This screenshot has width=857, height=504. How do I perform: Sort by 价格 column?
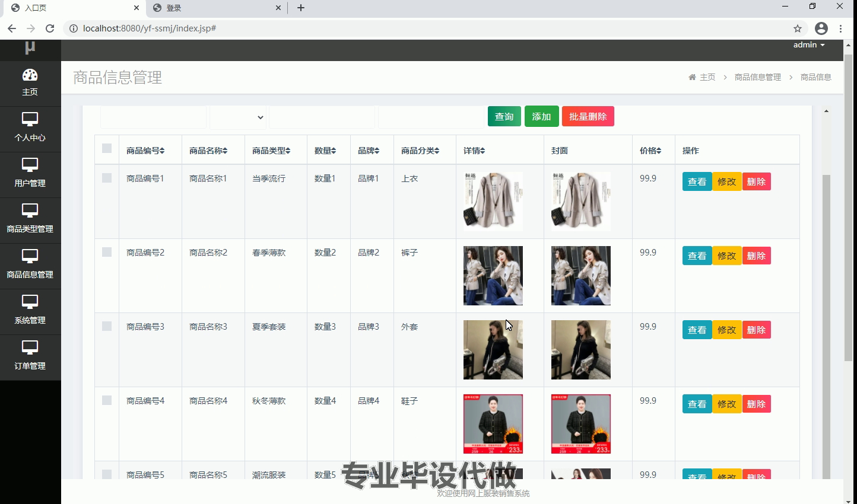(x=650, y=151)
